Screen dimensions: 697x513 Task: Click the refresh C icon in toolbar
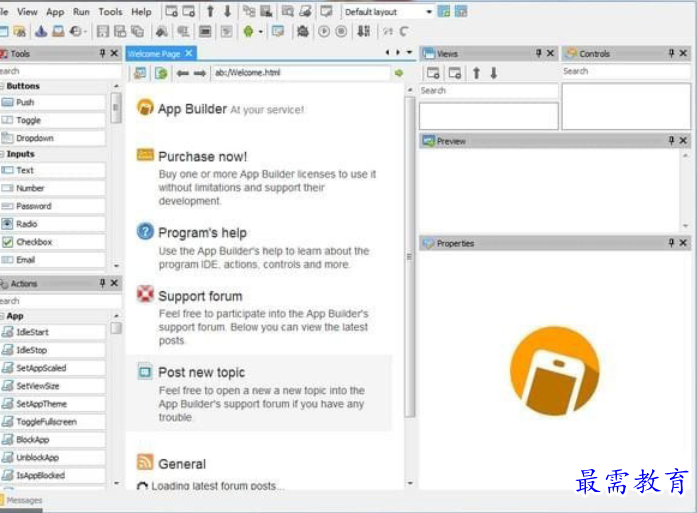coord(404,31)
